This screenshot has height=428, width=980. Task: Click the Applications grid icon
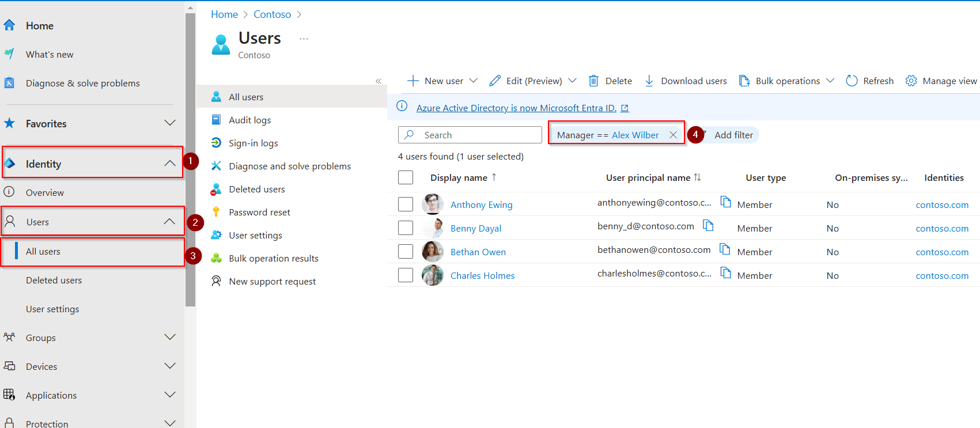tap(9, 395)
